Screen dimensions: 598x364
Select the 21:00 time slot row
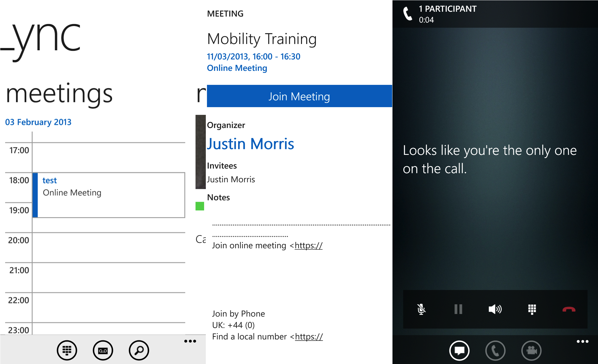(95, 277)
